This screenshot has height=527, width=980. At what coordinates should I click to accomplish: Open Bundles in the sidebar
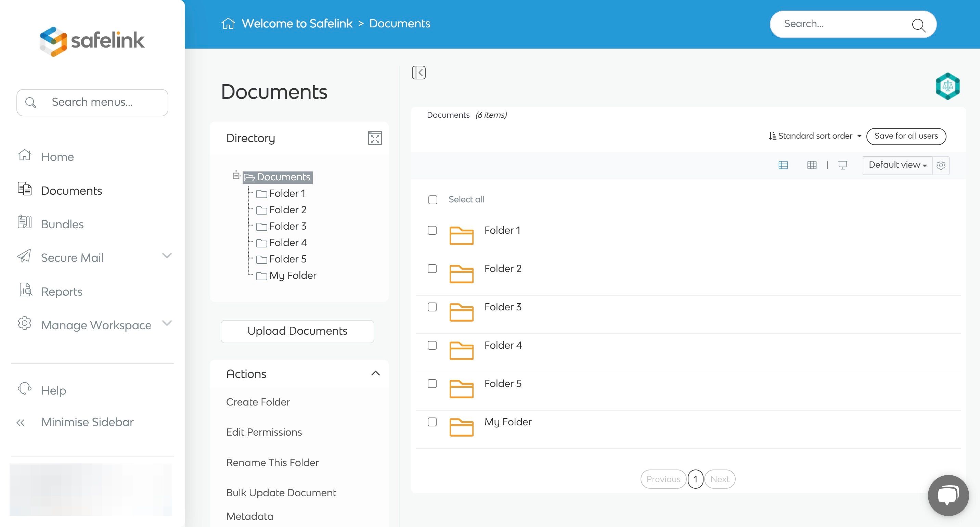click(x=62, y=224)
